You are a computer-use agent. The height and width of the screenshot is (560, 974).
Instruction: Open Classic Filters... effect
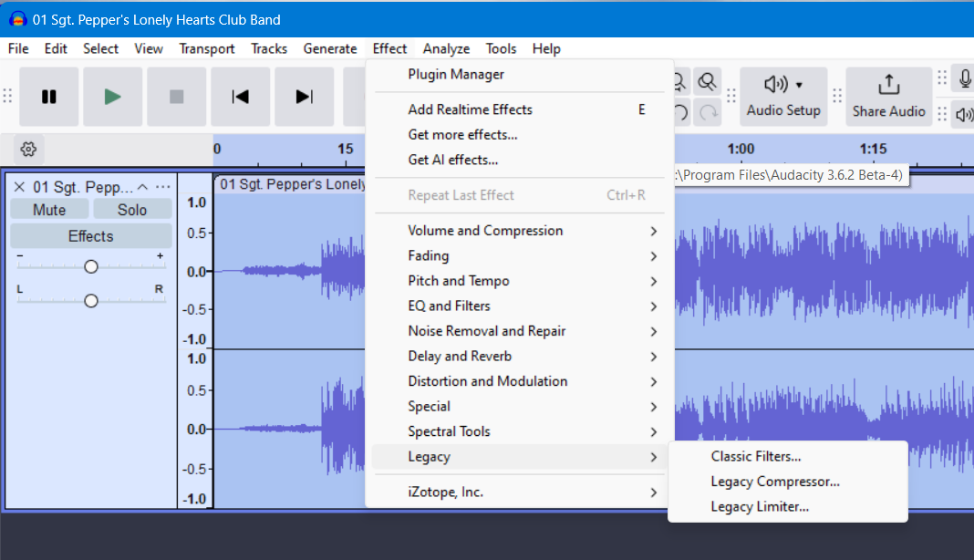[788, 456]
